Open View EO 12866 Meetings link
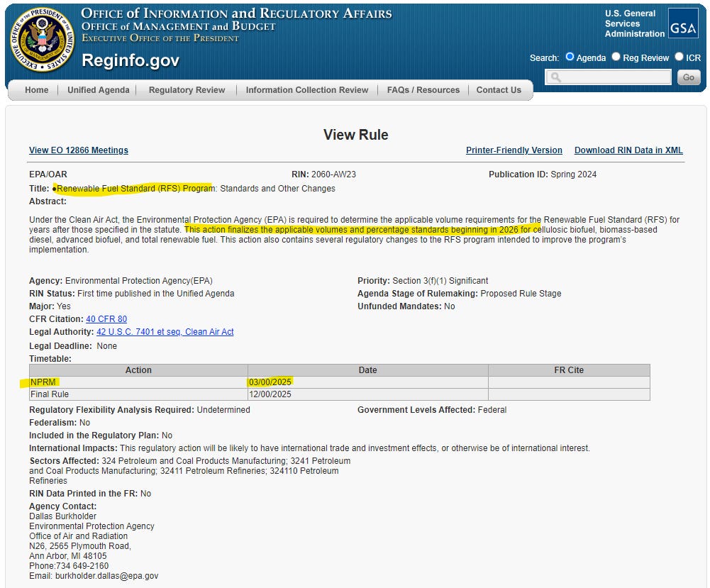710x588 pixels. click(x=78, y=150)
